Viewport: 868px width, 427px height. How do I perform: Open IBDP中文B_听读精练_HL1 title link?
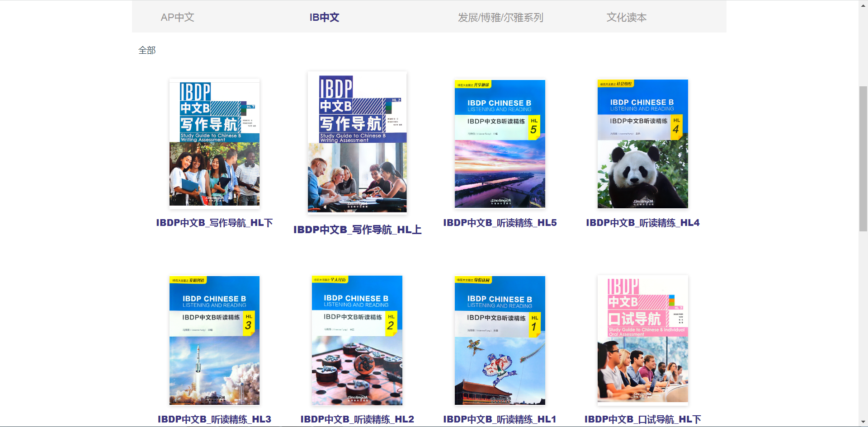500,419
